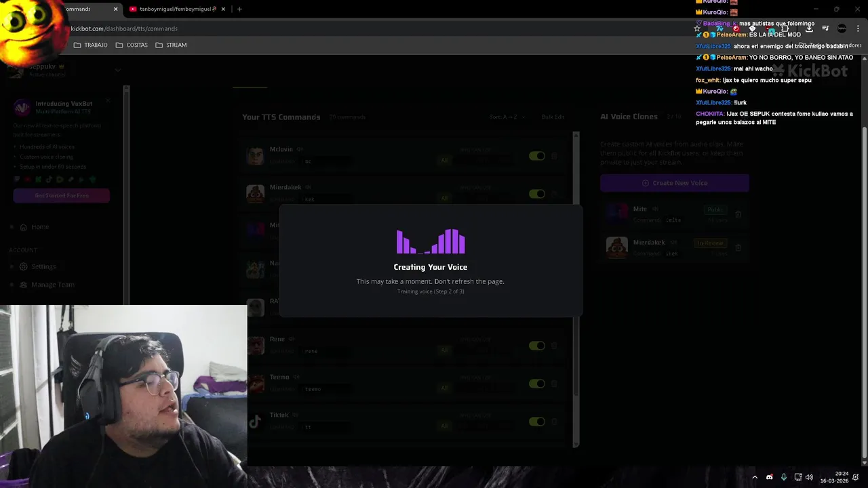Click the Bulk Edit button
Viewport: 868px width, 488px height.
tap(552, 117)
